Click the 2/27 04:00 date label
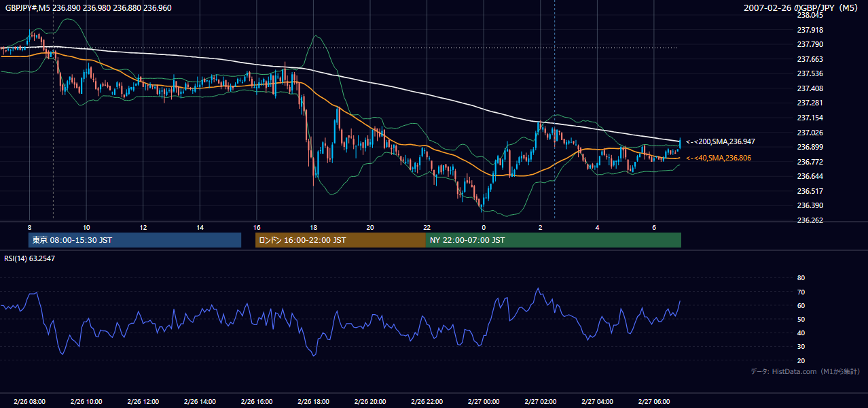Screen dimensions: 868x408 point(597,402)
